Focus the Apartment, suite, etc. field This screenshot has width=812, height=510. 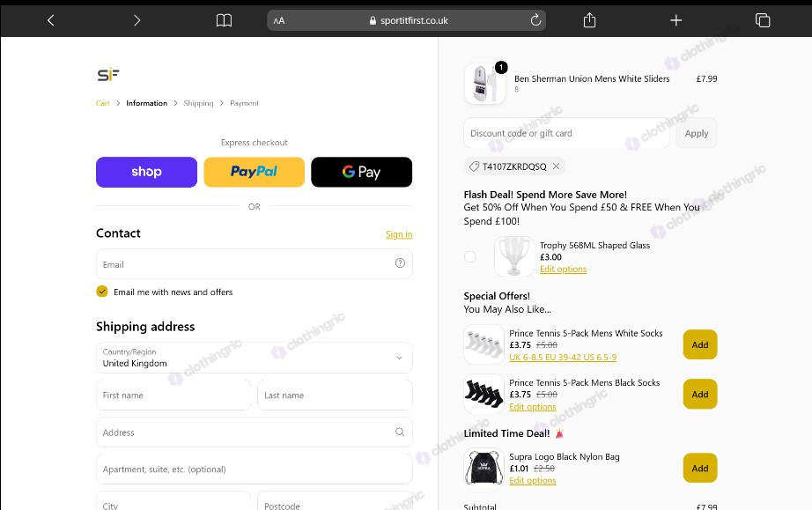tap(255, 469)
